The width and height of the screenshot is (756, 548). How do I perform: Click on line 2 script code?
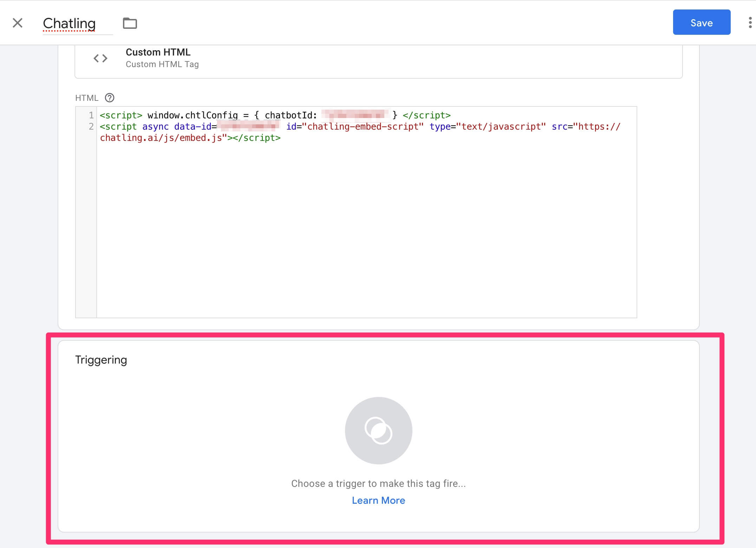click(x=360, y=132)
